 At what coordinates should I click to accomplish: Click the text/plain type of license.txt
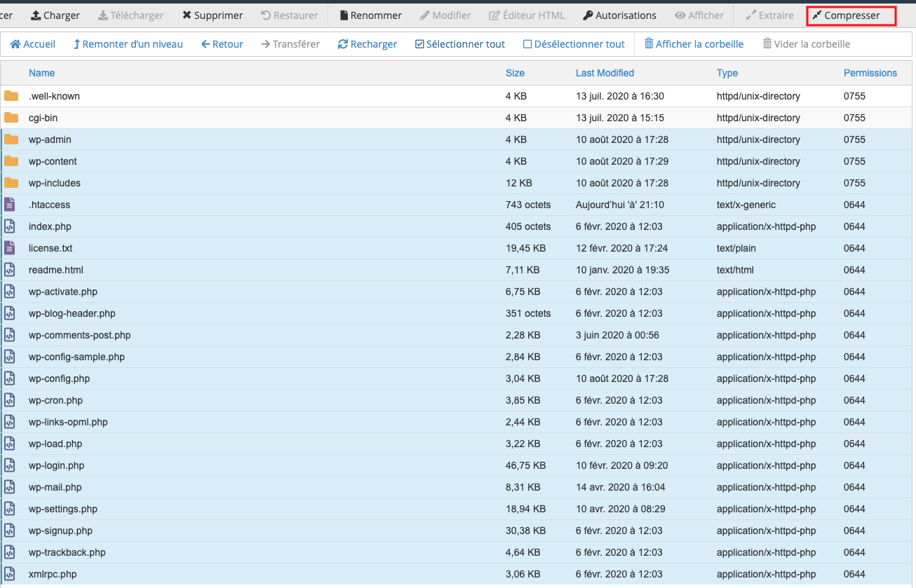(738, 248)
